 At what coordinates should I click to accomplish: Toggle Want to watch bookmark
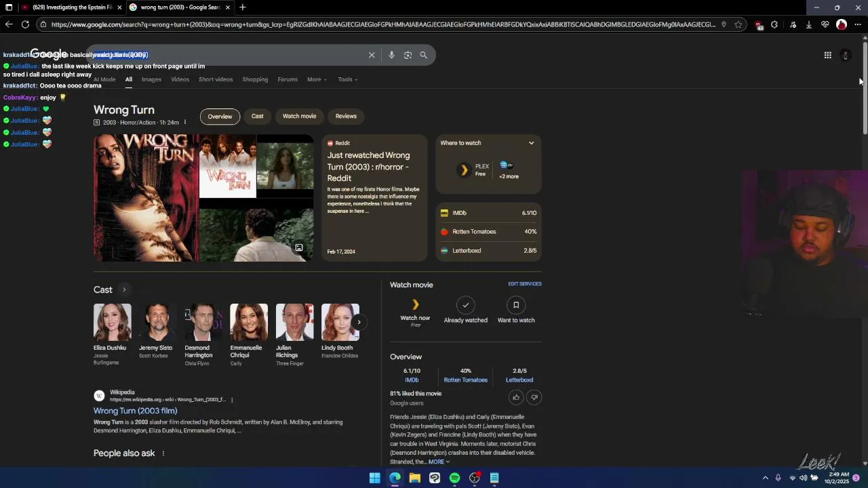click(x=516, y=305)
